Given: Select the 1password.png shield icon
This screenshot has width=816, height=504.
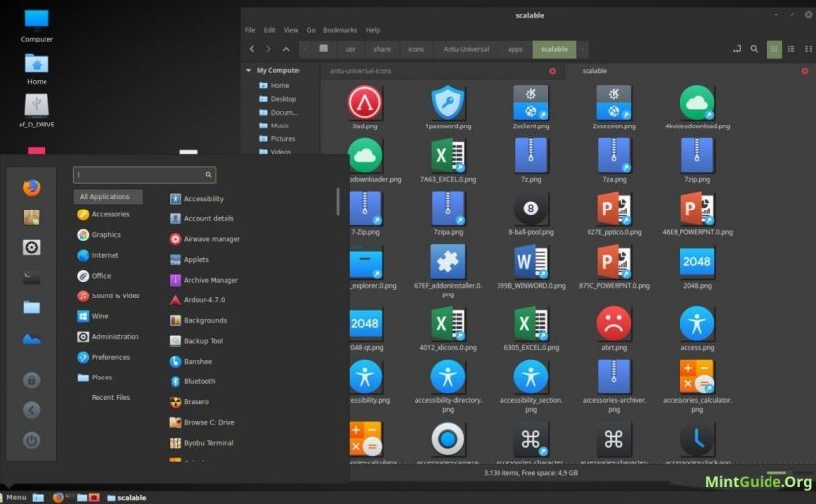Looking at the screenshot, I should pos(447,103).
